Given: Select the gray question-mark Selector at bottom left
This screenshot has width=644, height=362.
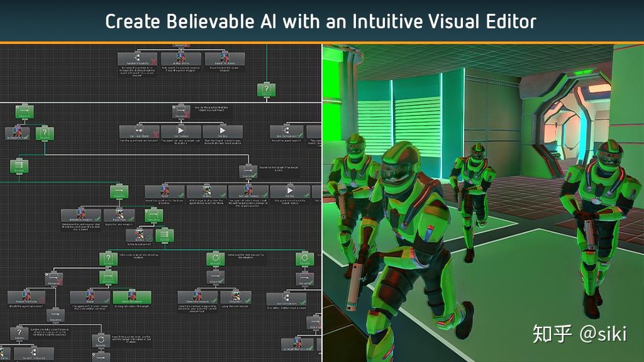Looking at the screenshot, I should click(19, 333).
